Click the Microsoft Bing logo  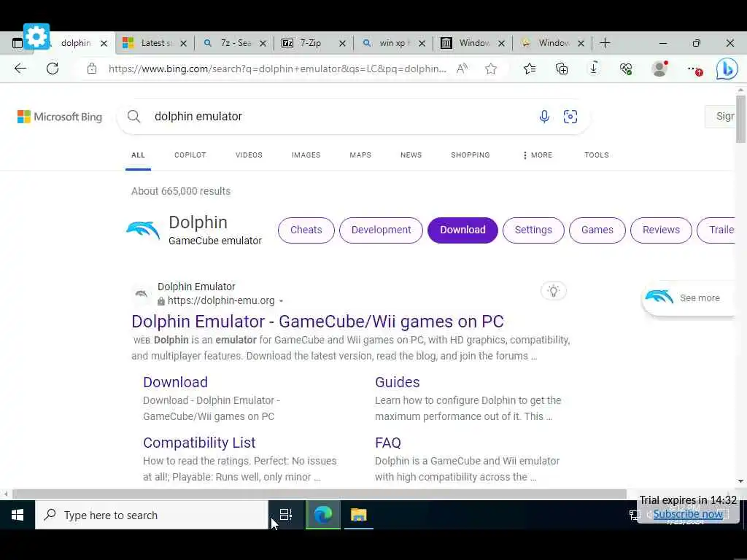pyautogui.click(x=60, y=117)
